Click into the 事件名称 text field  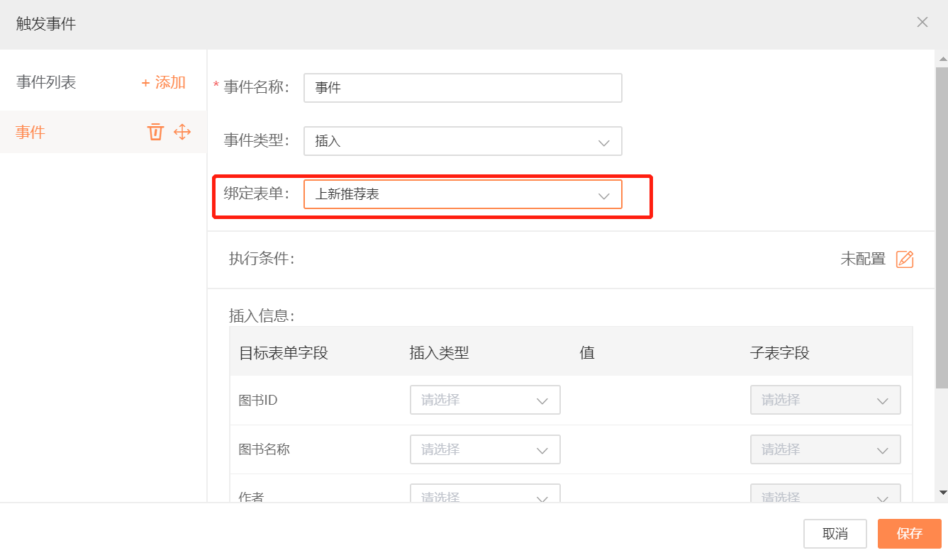click(462, 88)
